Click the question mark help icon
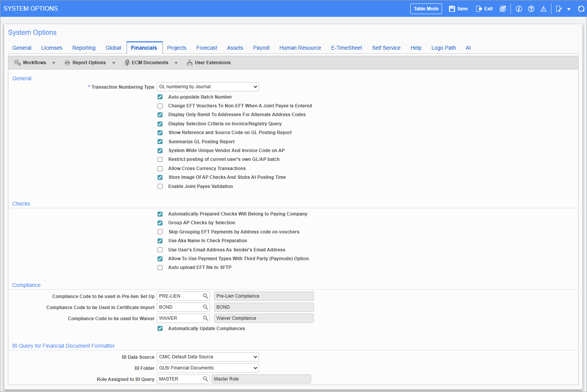Viewport: 587px width, 392px height. click(531, 9)
